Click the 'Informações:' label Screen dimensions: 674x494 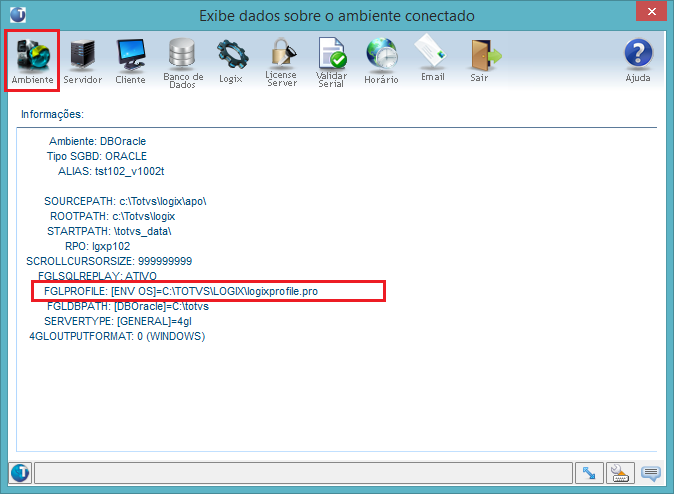52,114
